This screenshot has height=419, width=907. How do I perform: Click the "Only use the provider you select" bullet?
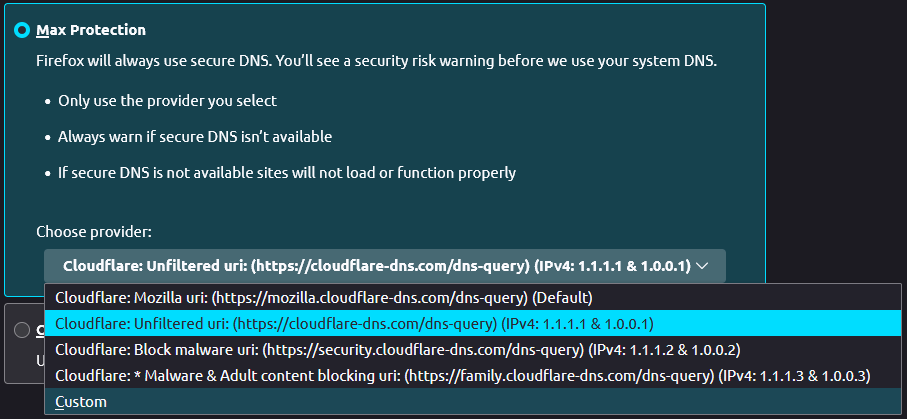pyautogui.click(x=167, y=101)
